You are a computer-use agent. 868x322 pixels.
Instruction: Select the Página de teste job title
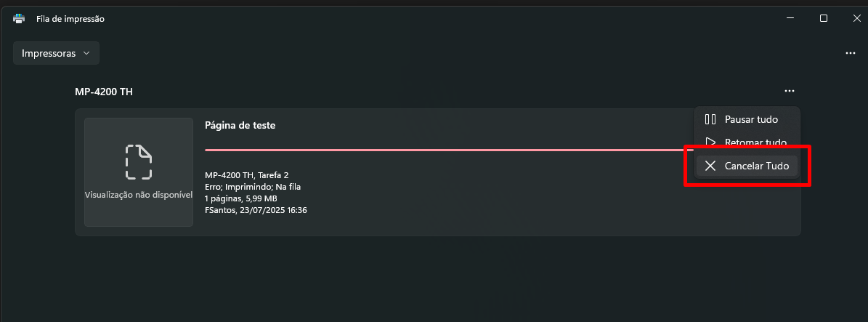(x=240, y=125)
